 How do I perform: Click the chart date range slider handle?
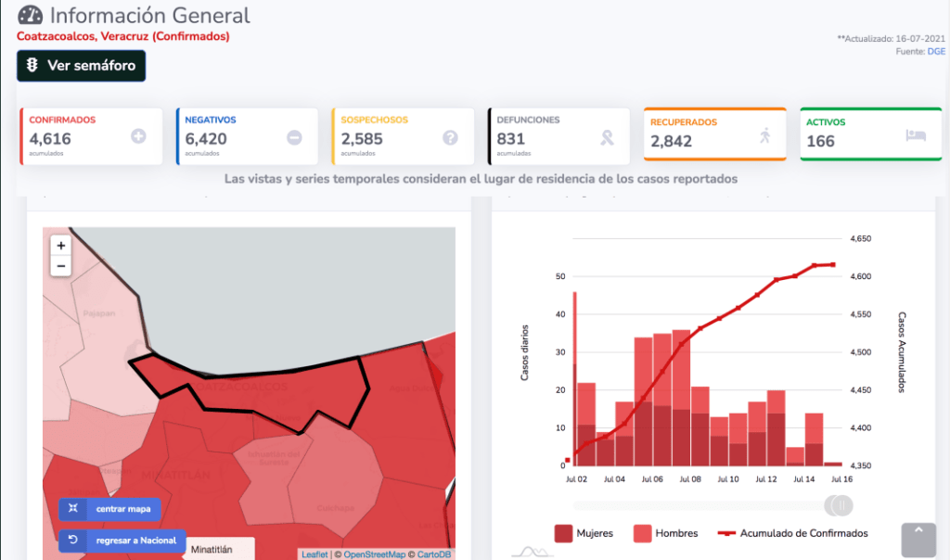(x=841, y=505)
